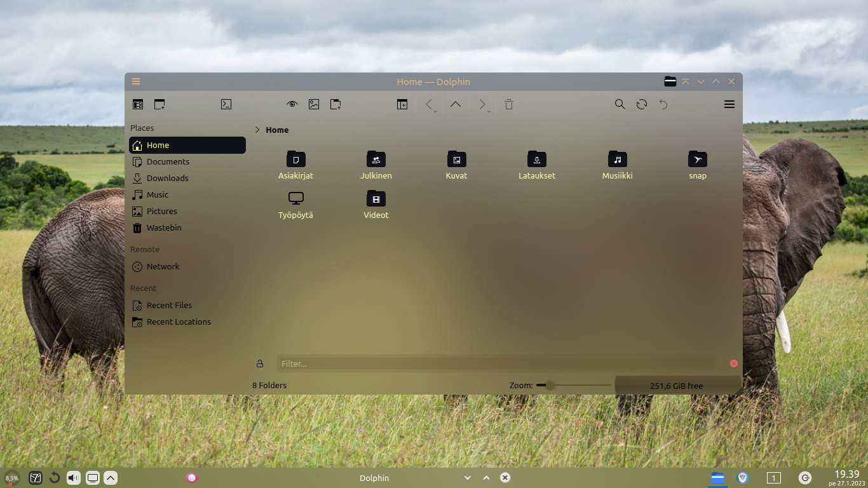
Task: Expand forward history dropdown arrow
Action: [489, 111]
